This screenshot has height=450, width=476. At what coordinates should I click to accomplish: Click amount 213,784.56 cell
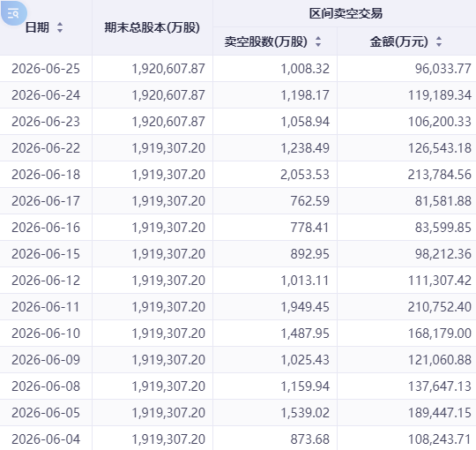(439, 175)
